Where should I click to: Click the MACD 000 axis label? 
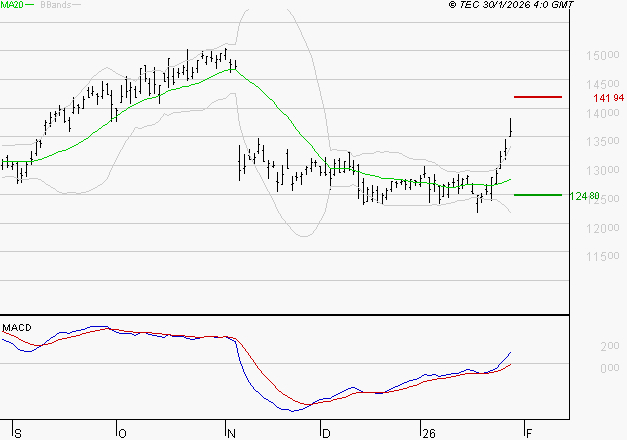[610, 368]
